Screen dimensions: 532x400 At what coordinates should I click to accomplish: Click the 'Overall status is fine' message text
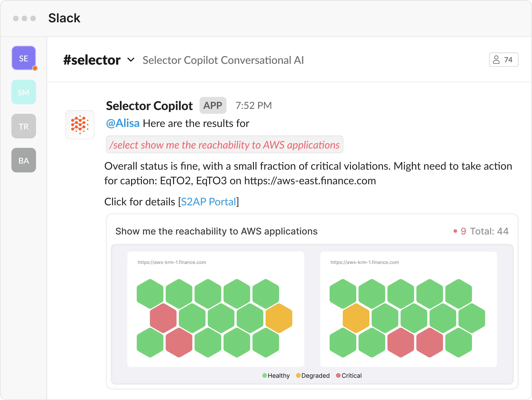pos(308,173)
